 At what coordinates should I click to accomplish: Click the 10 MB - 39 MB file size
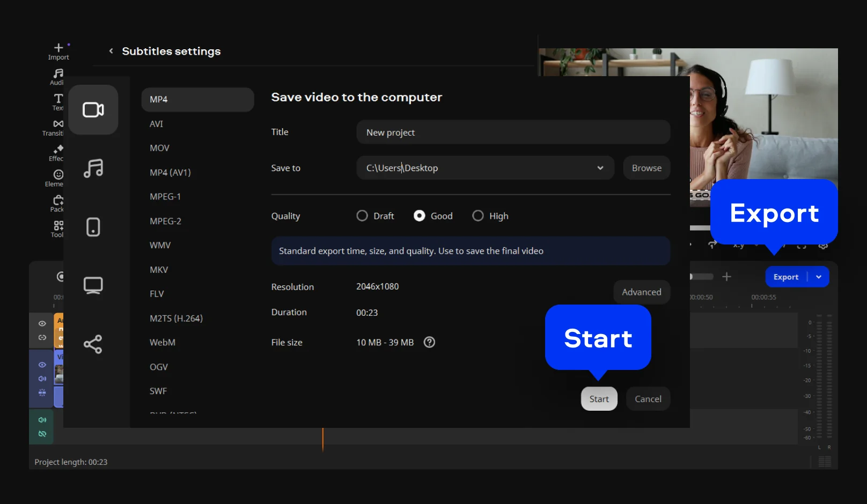(x=385, y=343)
